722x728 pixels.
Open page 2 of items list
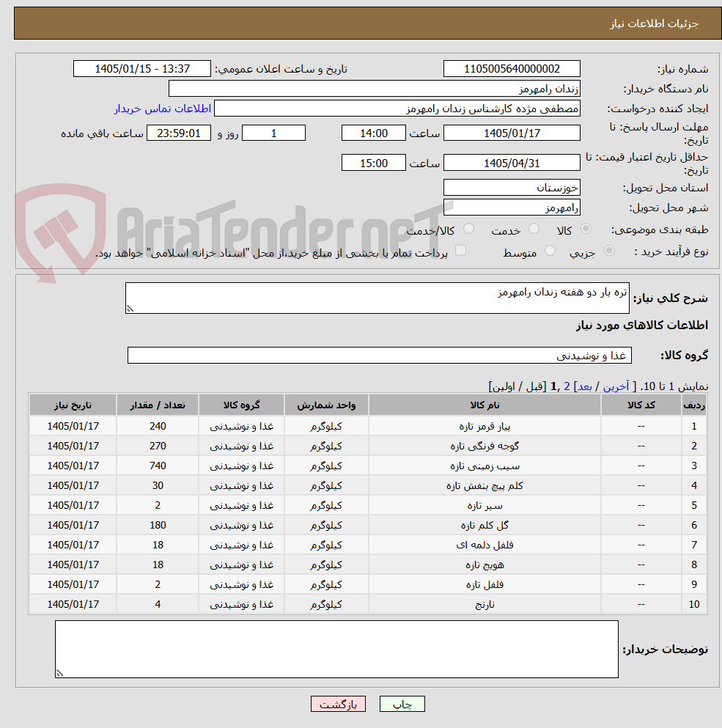[x=567, y=386]
